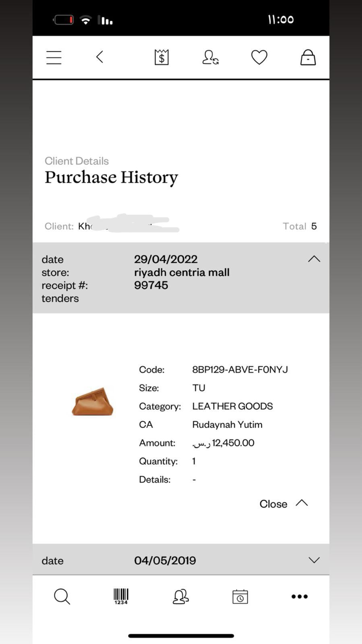Tap the Purchase History heading
The width and height of the screenshot is (362, 644).
[x=111, y=178]
